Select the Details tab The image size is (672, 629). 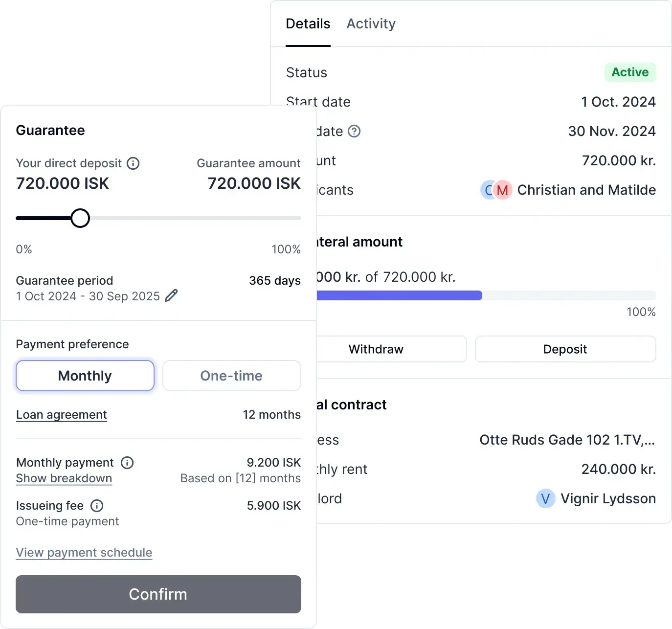[308, 23]
